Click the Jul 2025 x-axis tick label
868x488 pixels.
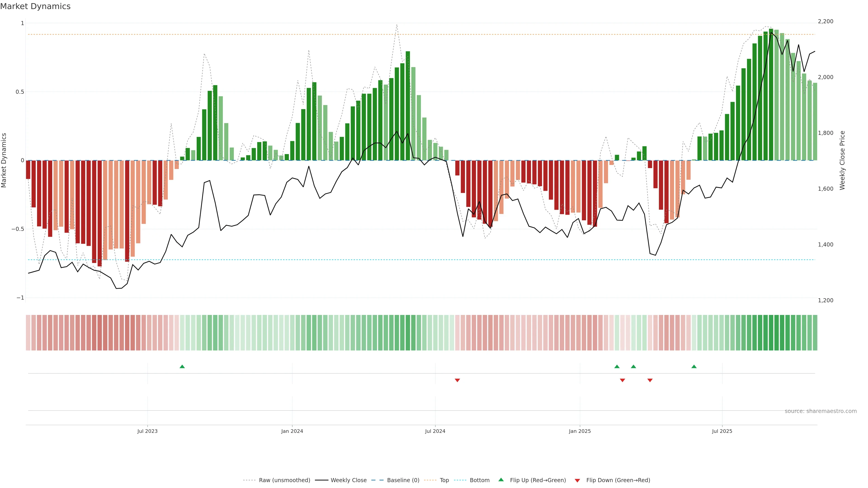click(x=722, y=431)
